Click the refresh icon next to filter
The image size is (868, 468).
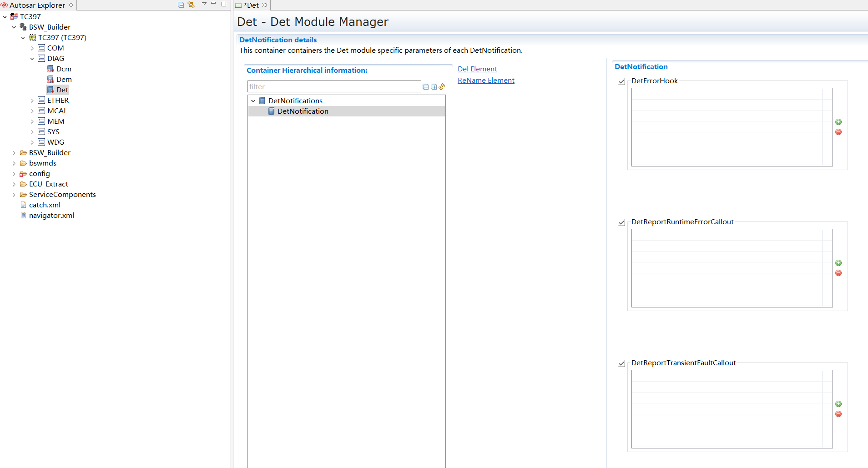pos(442,87)
